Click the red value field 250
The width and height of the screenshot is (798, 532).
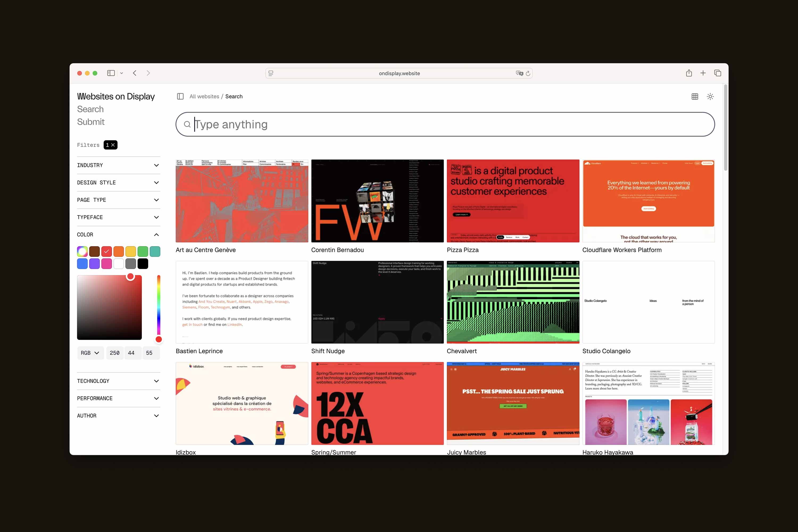[115, 353]
